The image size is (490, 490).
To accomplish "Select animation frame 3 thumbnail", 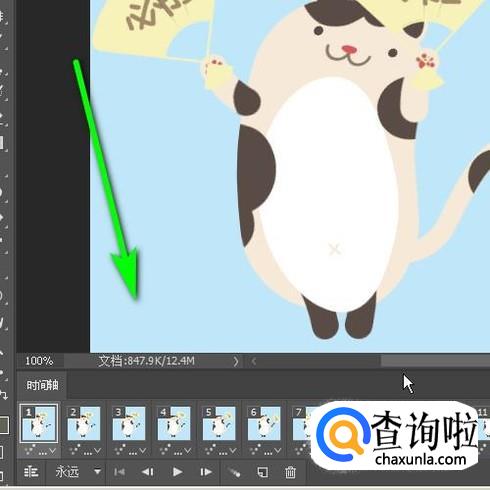I will tap(129, 423).
